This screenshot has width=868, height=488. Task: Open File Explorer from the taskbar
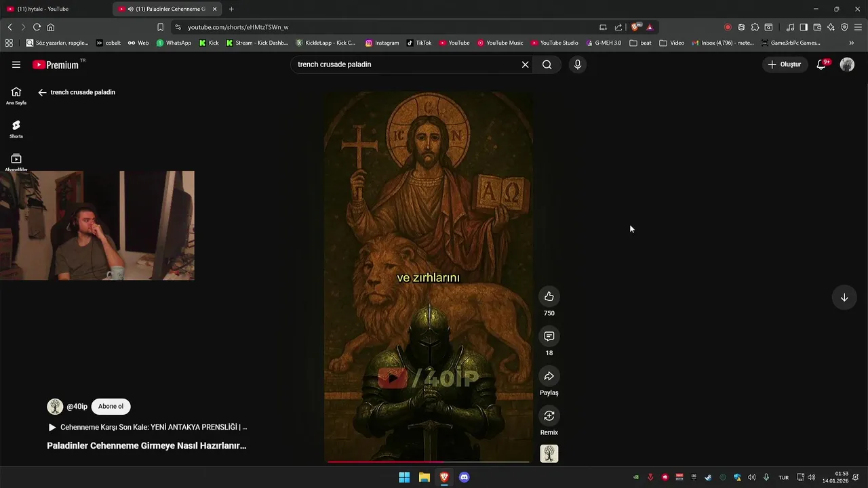click(424, 477)
